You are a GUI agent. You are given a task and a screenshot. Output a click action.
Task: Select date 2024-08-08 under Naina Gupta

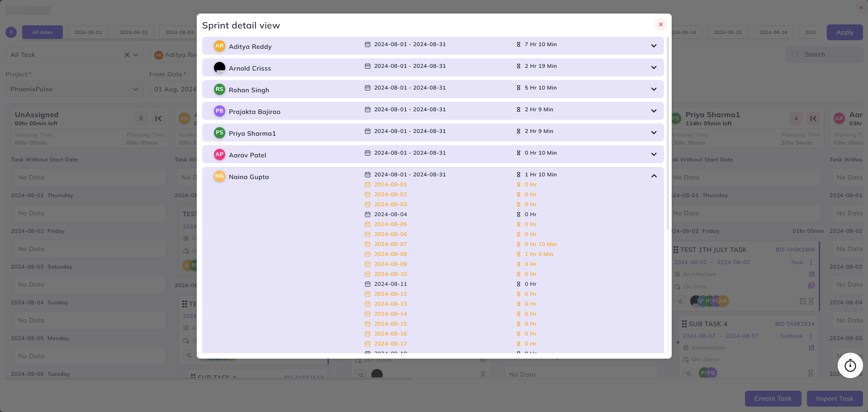click(390, 254)
